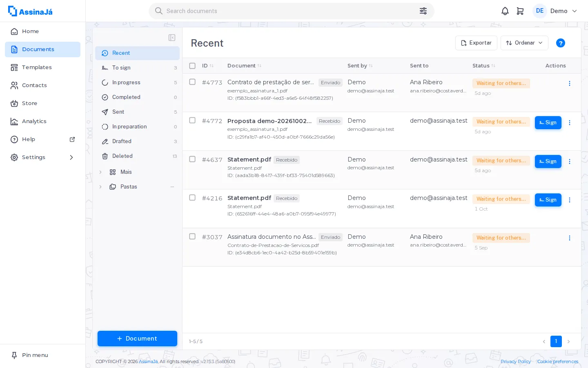The height and width of the screenshot is (368, 588).
Task: Show the To sign documents list
Action: 138,68
